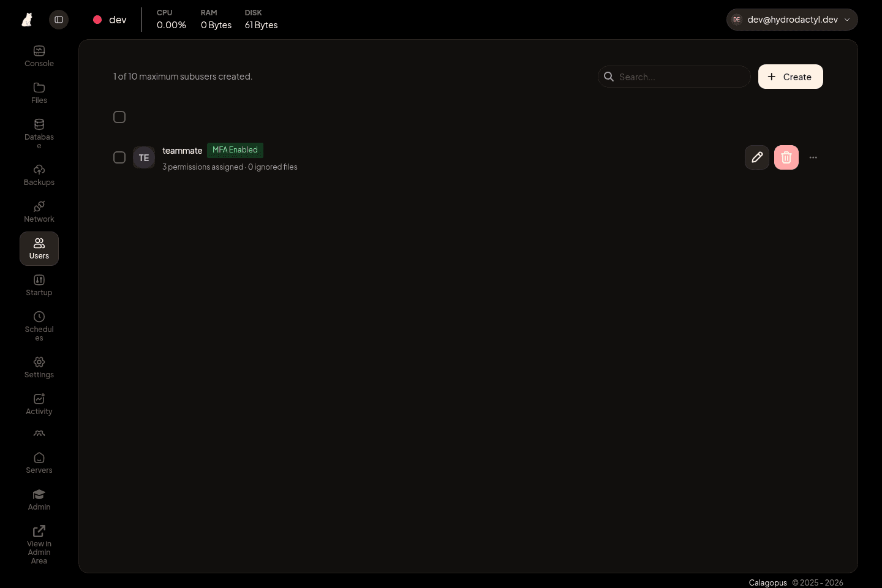Click the Create subuser button

791,77
